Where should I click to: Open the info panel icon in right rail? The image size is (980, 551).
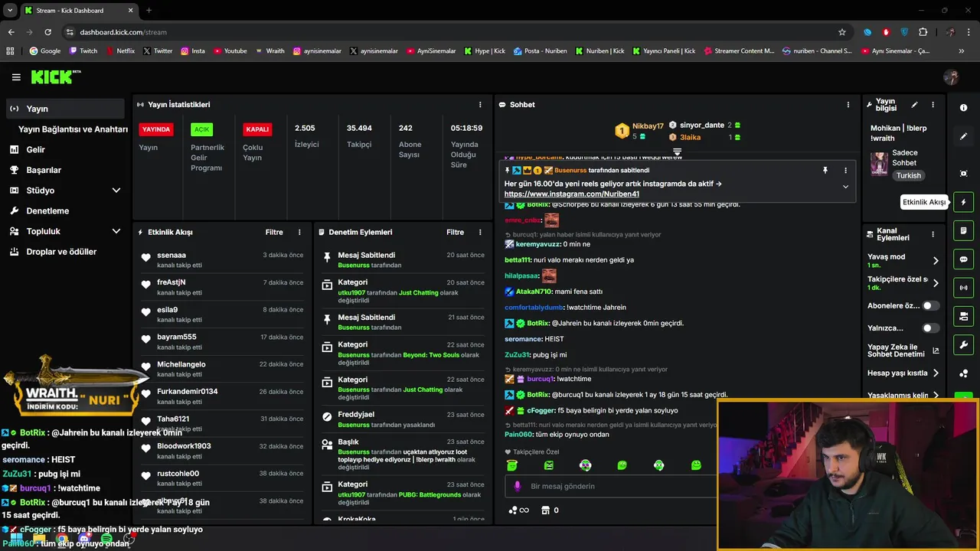963,108
